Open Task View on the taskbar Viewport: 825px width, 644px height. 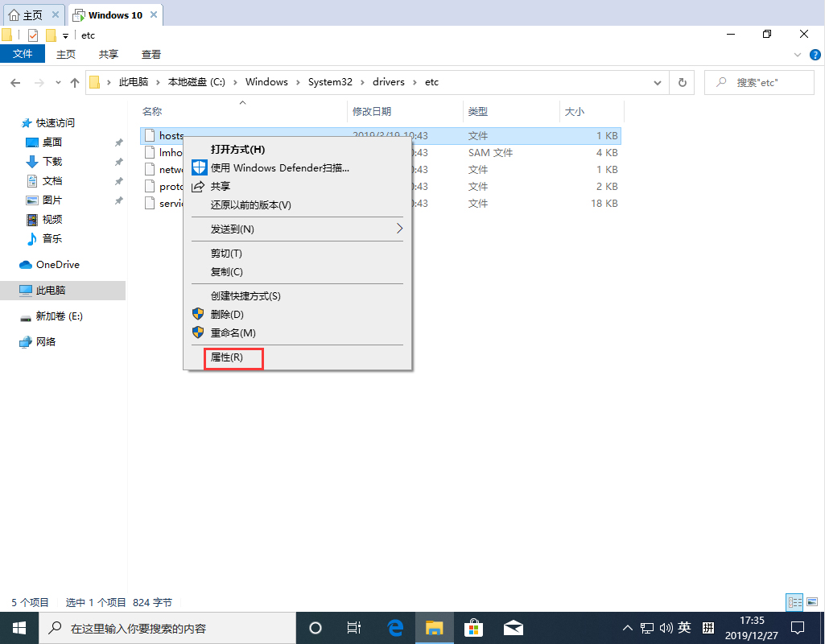[x=354, y=627]
